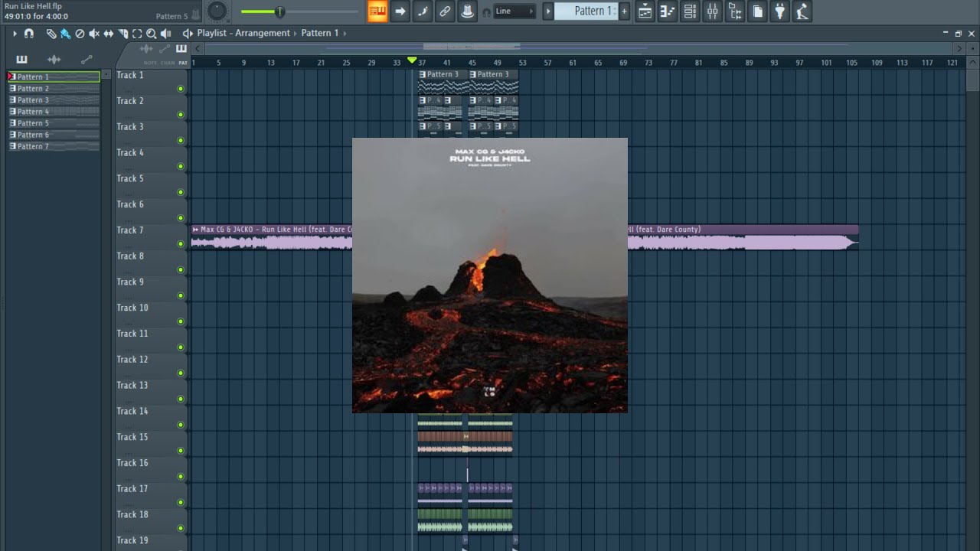The image size is (980, 551).
Task: Select the Zoom magnifier tool
Action: point(152,34)
